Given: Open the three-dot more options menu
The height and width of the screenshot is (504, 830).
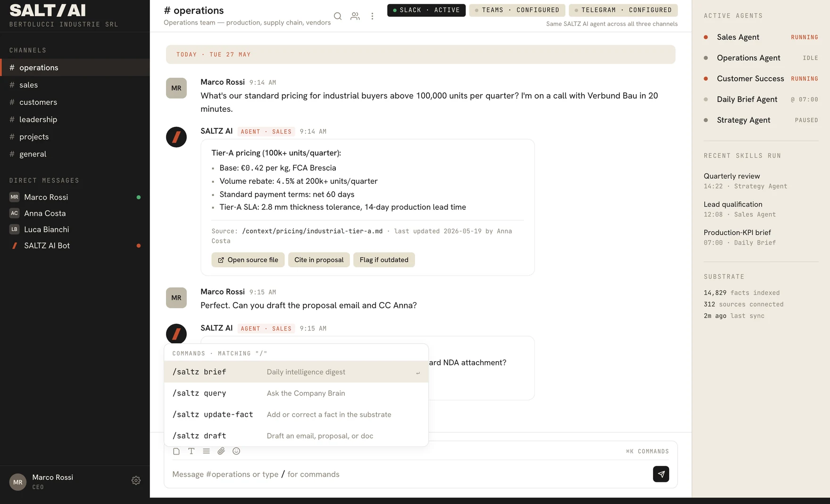Looking at the screenshot, I should 372,16.
